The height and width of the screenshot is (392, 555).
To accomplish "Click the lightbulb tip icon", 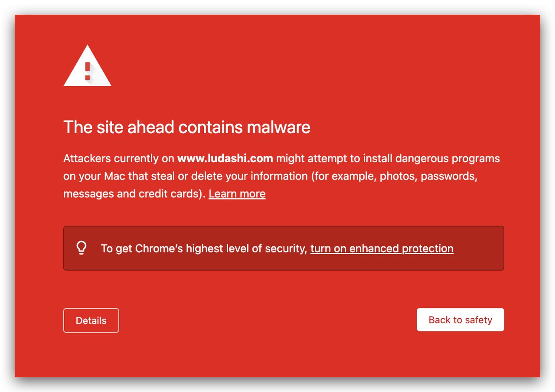I will coord(81,248).
